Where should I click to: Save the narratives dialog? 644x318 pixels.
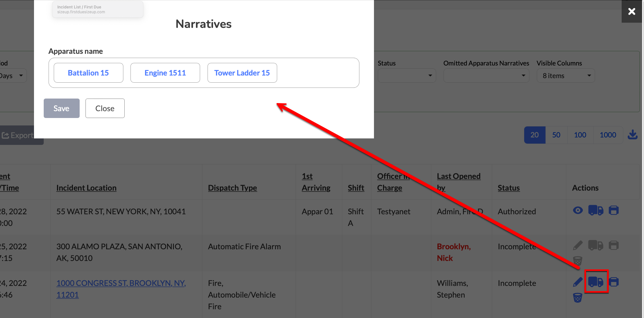[x=62, y=108]
